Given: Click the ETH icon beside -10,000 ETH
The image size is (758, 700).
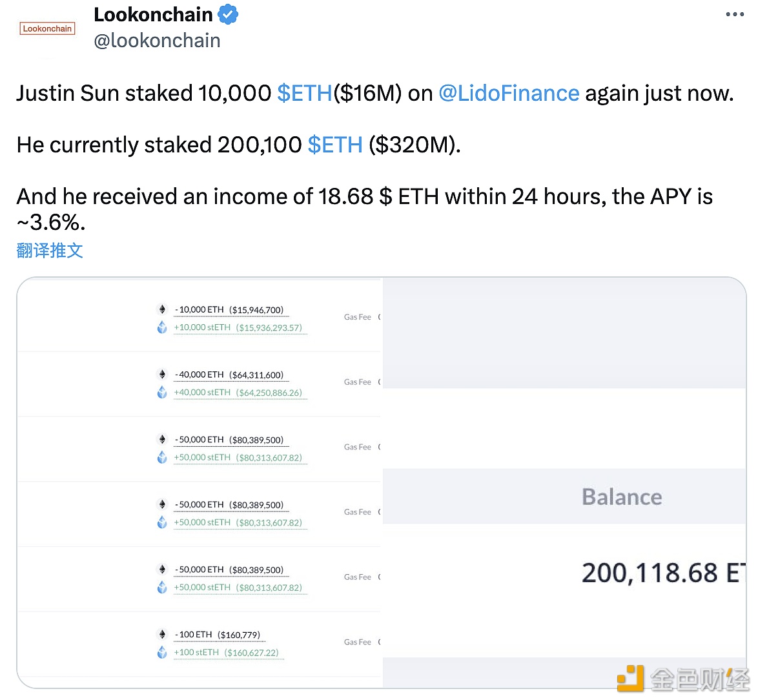Looking at the screenshot, I should [162, 309].
